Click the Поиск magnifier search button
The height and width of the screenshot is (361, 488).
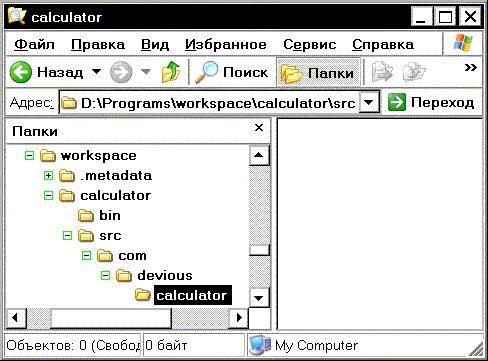pyautogui.click(x=231, y=72)
